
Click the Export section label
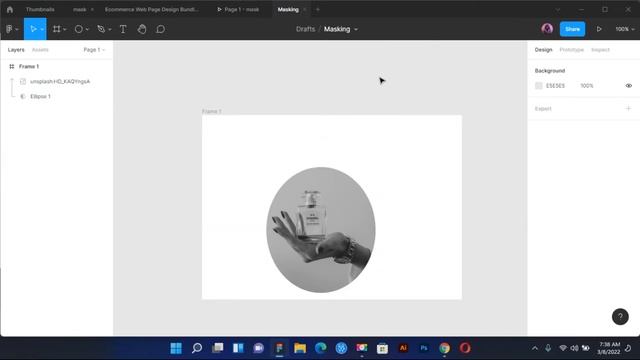tap(543, 109)
